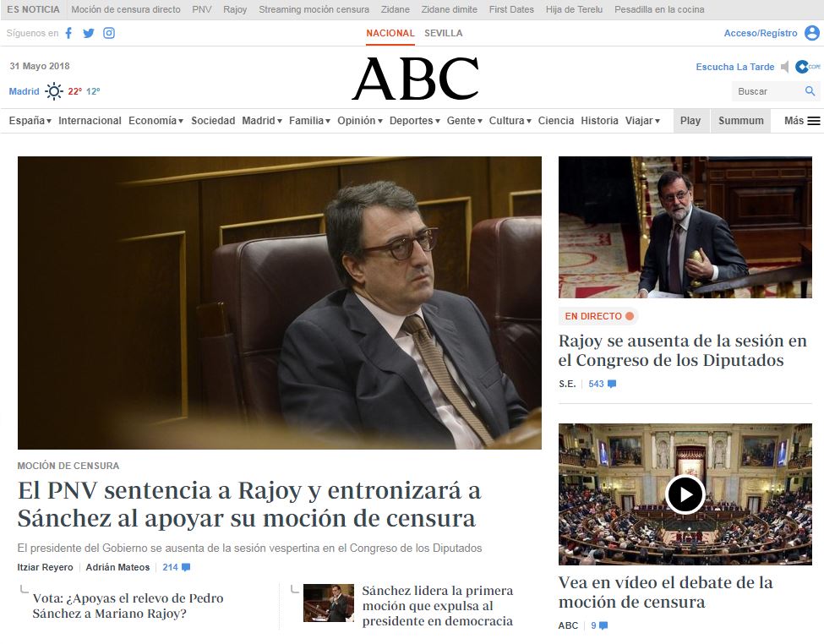Open the Más hamburger menu icon
Image resolution: width=824 pixels, height=644 pixels.
(x=814, y=121)
